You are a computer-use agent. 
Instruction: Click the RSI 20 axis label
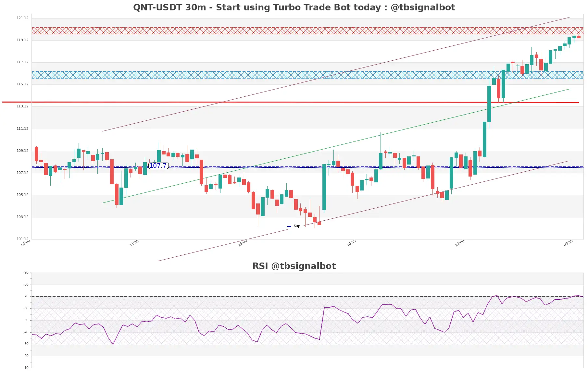click(26, 356)
